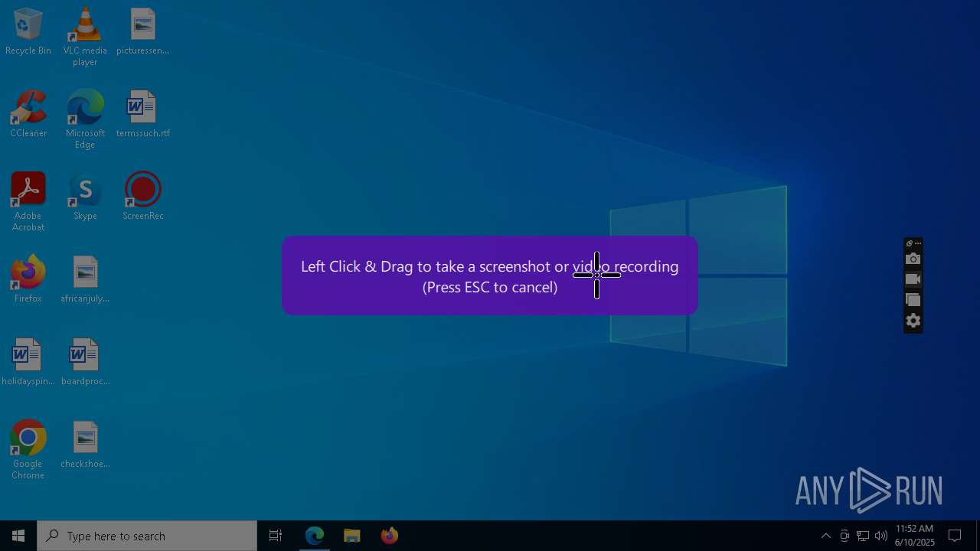980x551 pixels.
Task: Open Microsoft Edge from the taskbar
Action: pos(315,536)
